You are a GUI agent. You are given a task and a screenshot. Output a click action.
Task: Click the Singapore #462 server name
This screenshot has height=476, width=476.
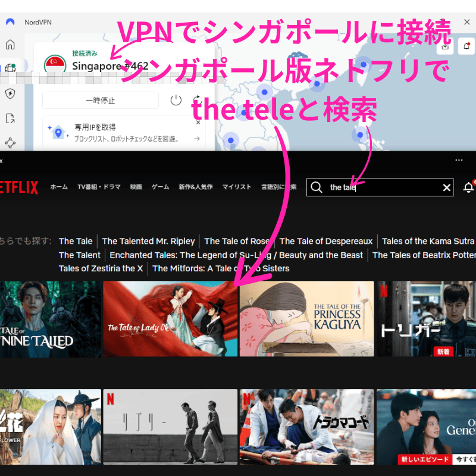click(x=110, y=66)
